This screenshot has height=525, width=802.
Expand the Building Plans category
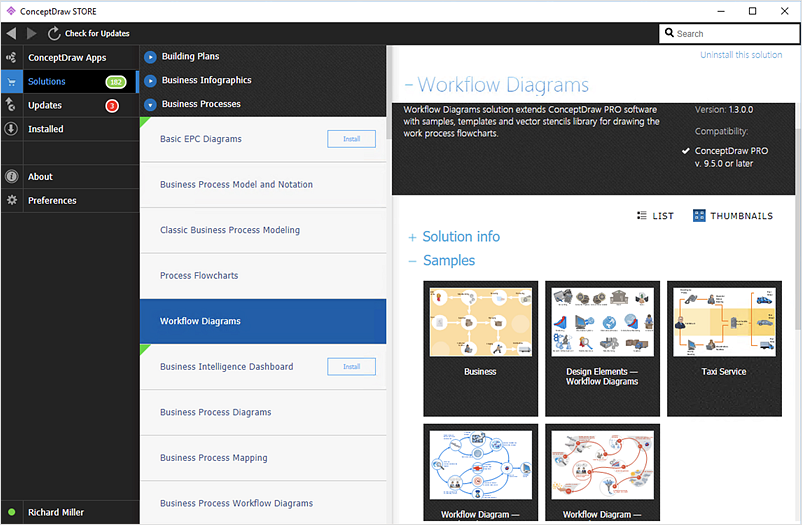(x=150, y=57)
